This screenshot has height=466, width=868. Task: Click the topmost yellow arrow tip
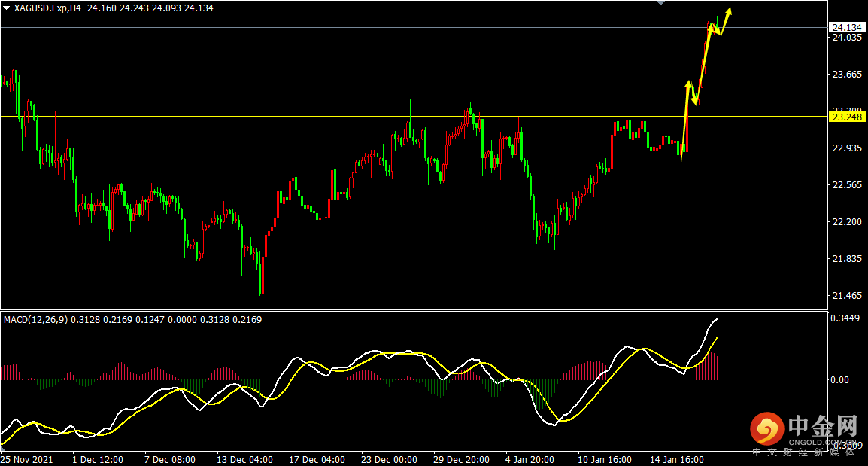pyautogui.click(x=729, y=11)
